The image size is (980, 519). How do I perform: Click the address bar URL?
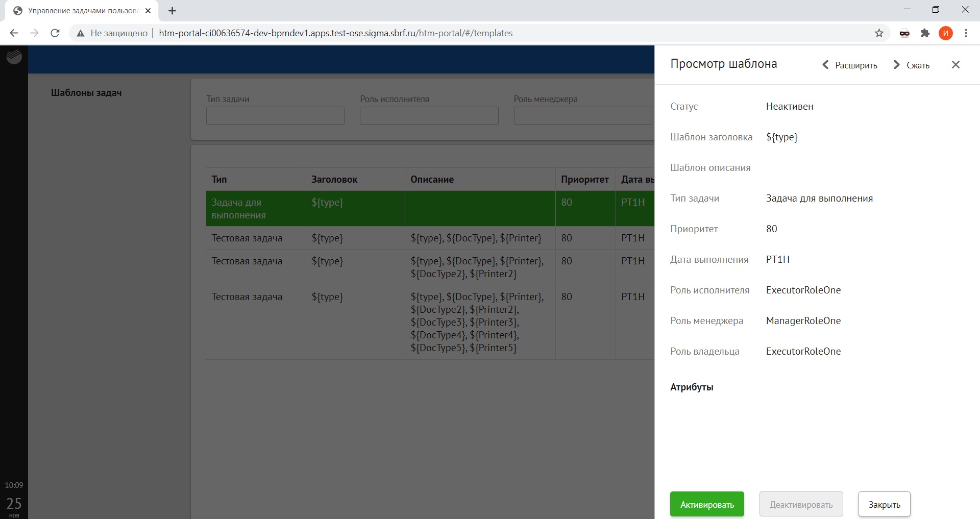(335, 33)
